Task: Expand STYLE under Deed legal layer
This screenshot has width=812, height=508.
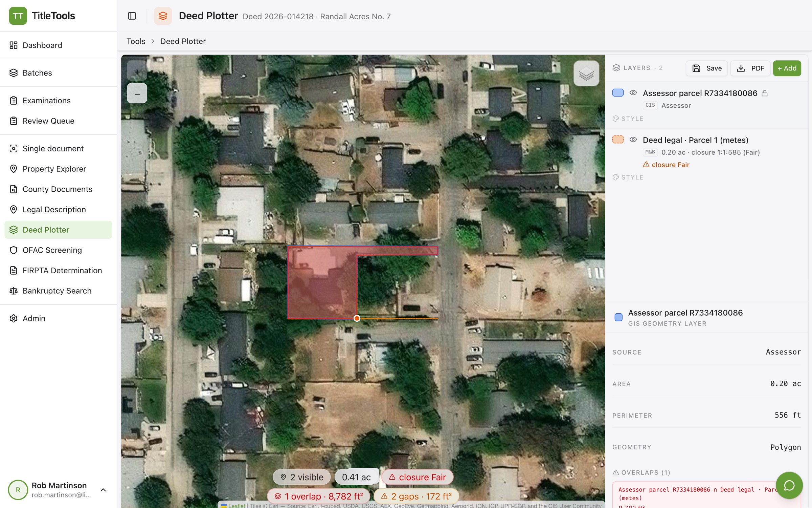Action: tap(628, 177)
